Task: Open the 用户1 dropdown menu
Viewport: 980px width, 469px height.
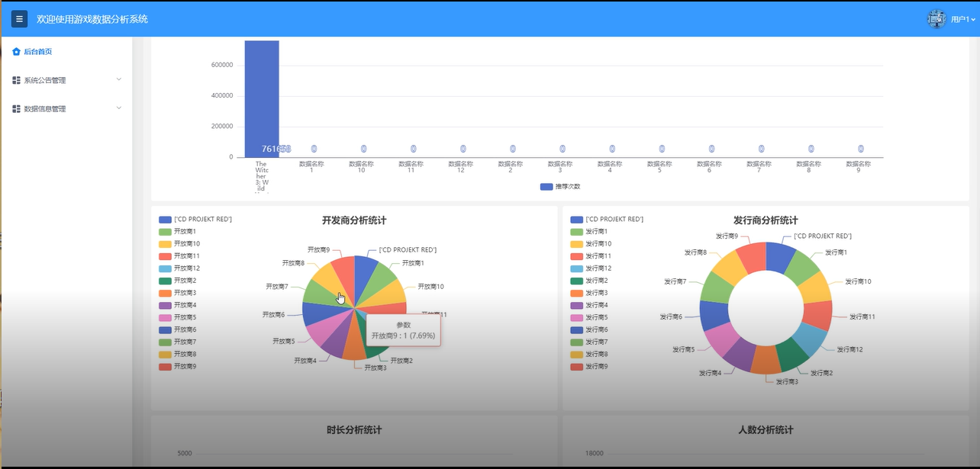Action: point(960,18)
